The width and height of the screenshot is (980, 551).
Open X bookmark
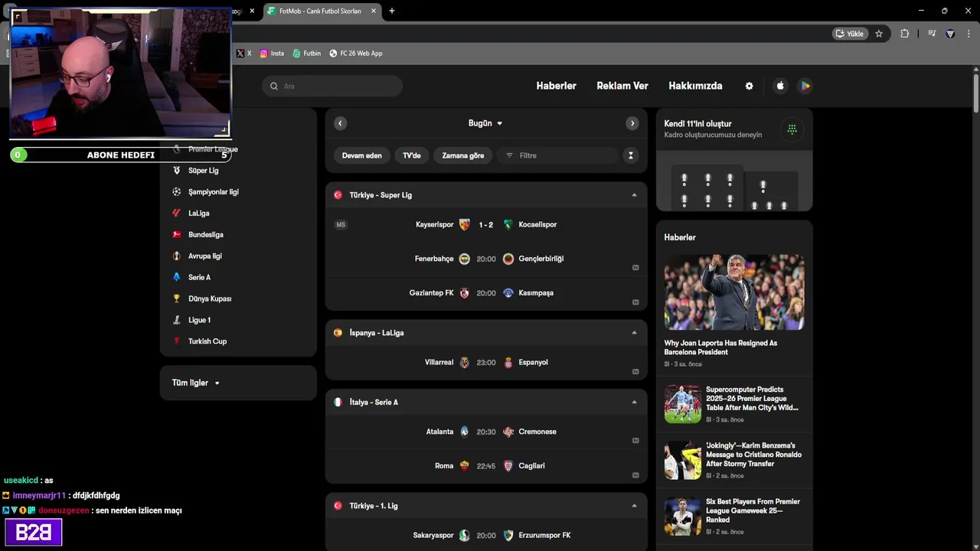pos(244,54)
